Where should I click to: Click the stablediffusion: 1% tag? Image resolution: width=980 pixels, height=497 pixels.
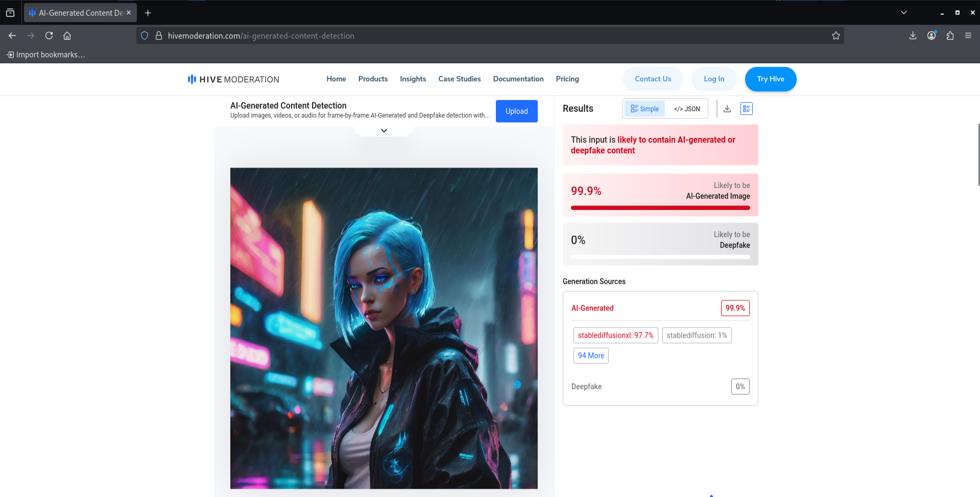pos(697,335)
